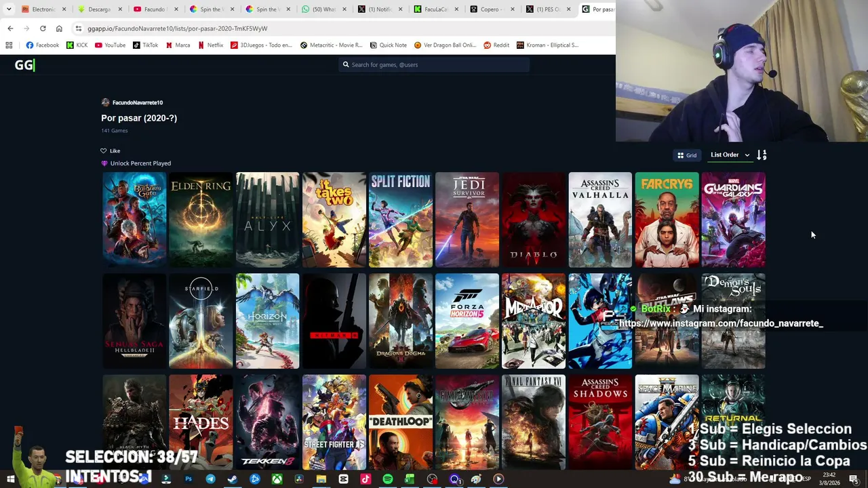The image size is (868, 488).
Task: Open Guardians of the Galaxy cover
Action: click(x=734, y=220)
